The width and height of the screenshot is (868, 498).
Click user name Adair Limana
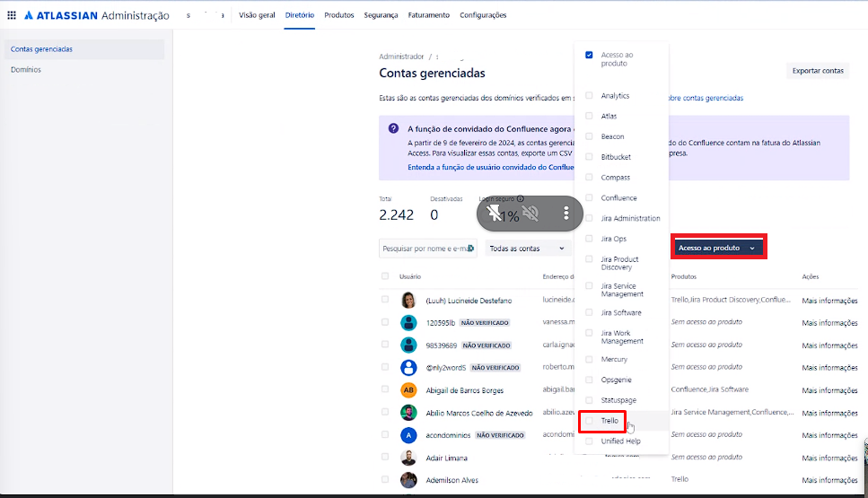point(446,459)
